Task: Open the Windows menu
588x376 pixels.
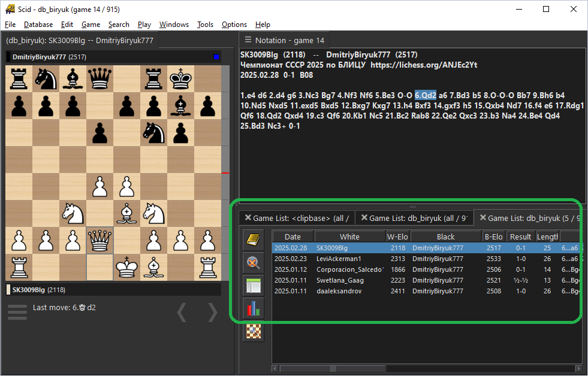Action: [x=174, y=25]
